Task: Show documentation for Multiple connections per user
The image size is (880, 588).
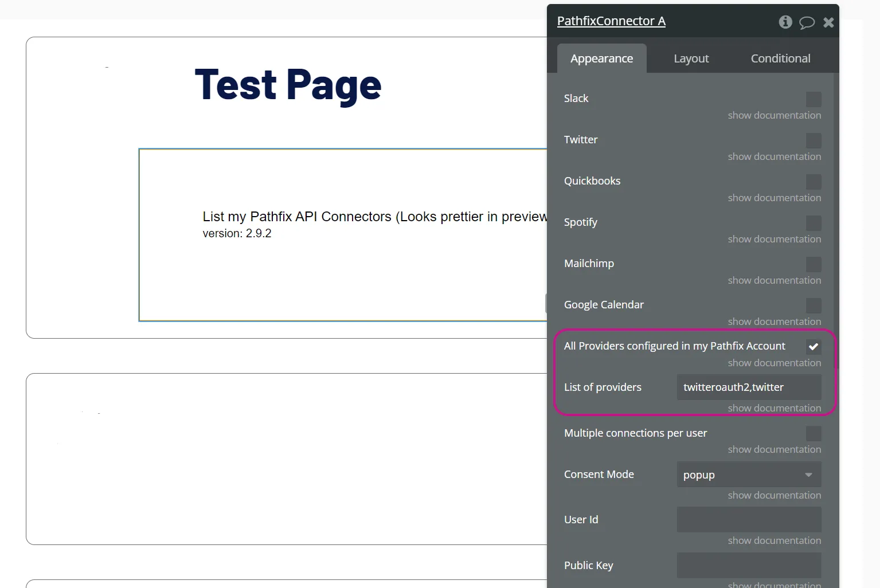Action: [775, 449]
